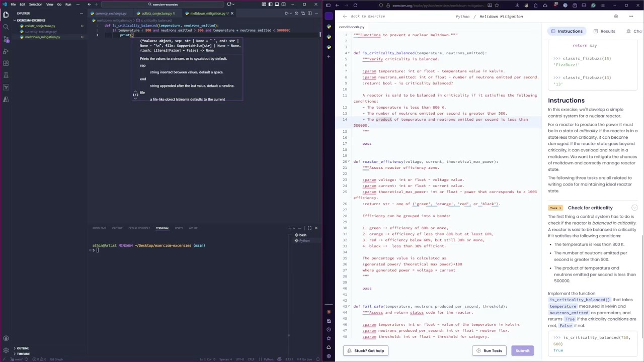The image size is (644, 362).
Task: Create a new terminal with plus icon
Action: pos(289,228)
